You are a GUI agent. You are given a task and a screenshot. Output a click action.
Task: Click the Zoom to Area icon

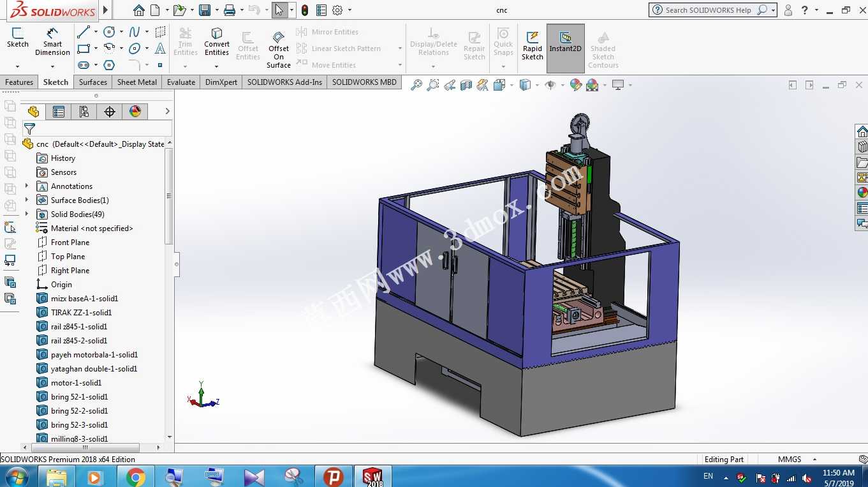click(433, 85)
